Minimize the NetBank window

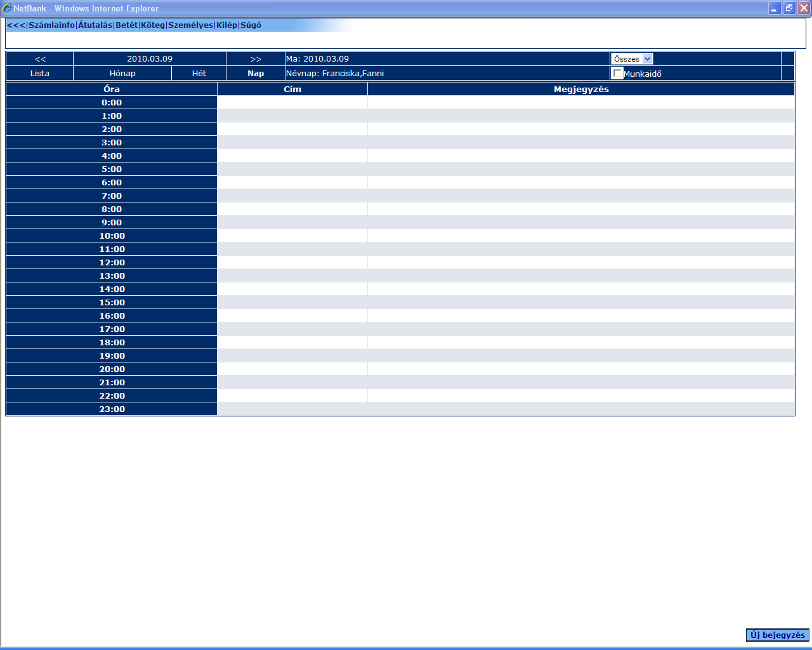click(x=775, y=8)
